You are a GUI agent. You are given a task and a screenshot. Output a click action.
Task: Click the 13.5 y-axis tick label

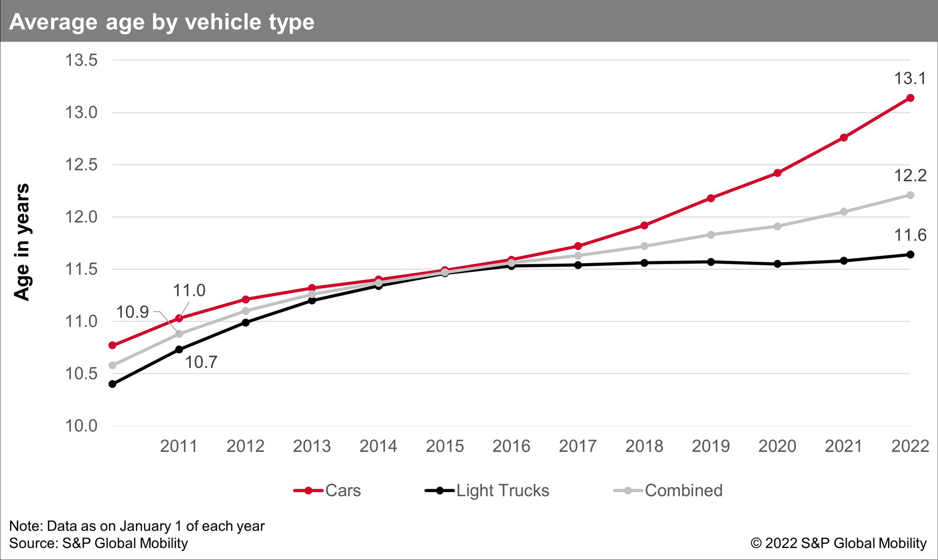click(x=82, y=60)
